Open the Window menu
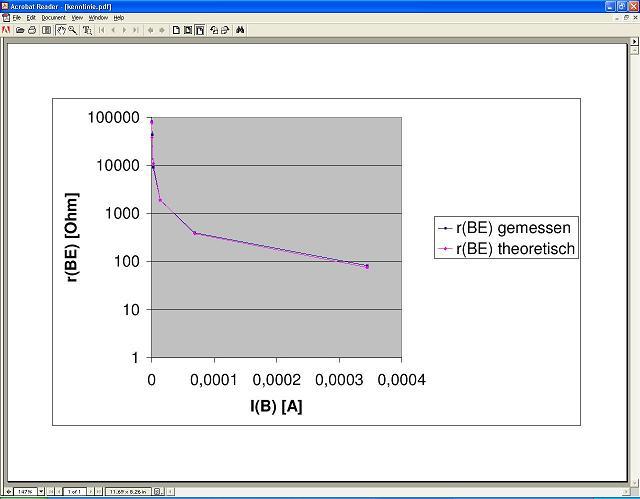640x499 pixels. tap(98, 18)
